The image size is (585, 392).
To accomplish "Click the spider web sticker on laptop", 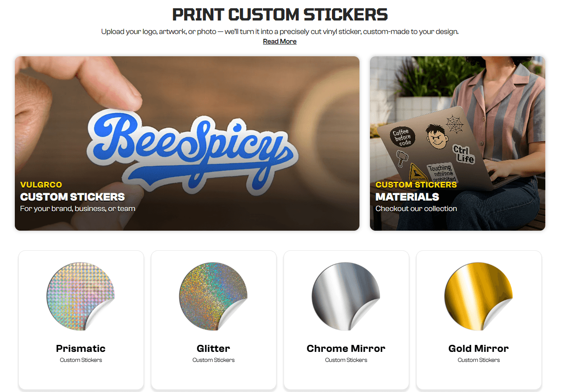I will [x=454, y=124].
